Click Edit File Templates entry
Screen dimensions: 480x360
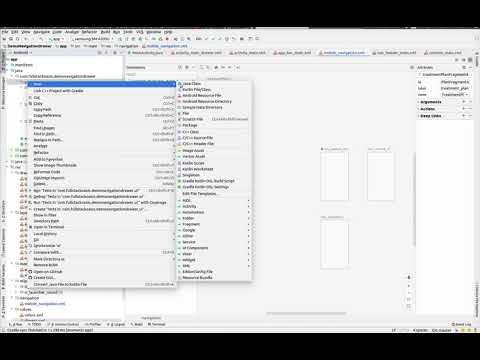point(214,194)
